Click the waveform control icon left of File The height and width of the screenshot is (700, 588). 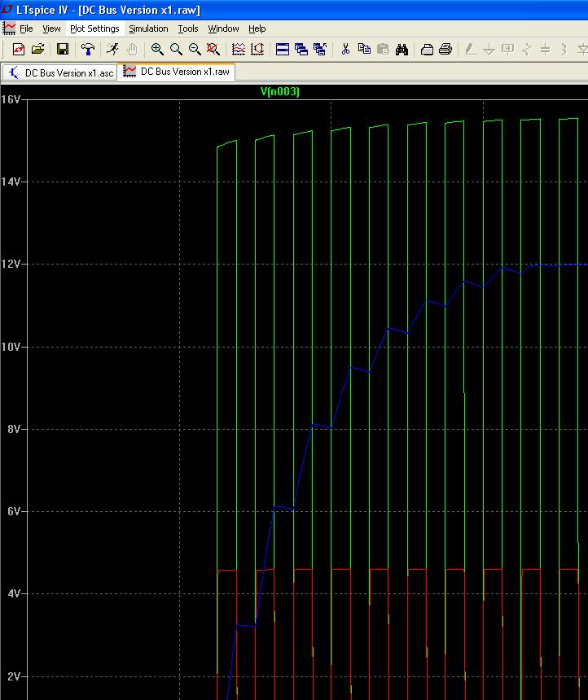coord(9,28)
